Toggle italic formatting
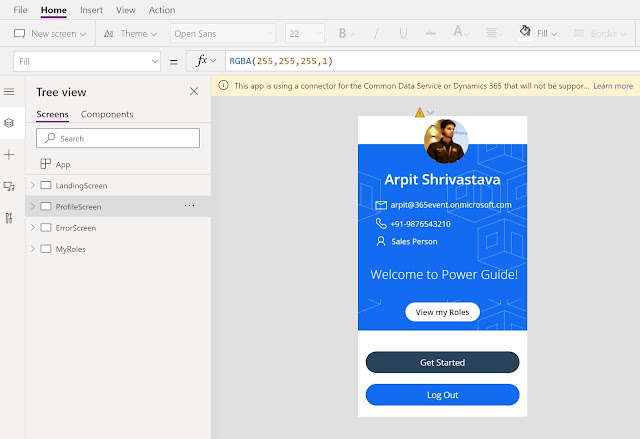640x439 pixels. (x=376, y=33)
